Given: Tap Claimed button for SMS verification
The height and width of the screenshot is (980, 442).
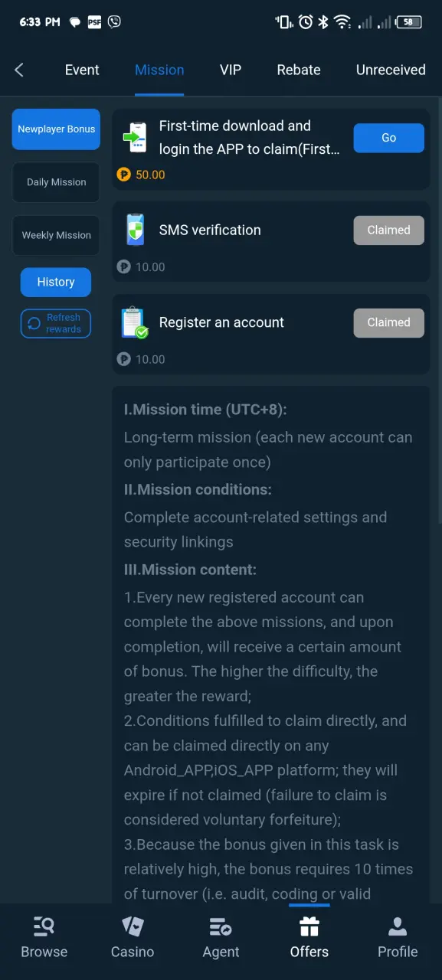Looking at the screenshot, I should [388, 230].
